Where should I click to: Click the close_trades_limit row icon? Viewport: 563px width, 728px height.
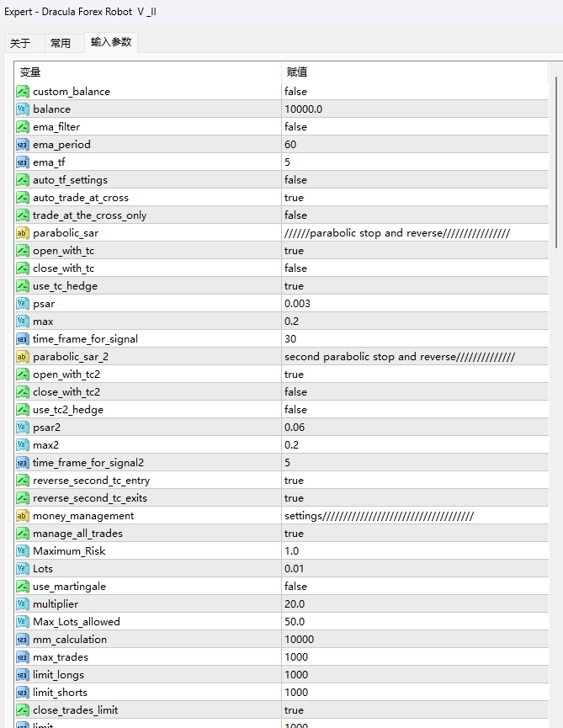tap(23, 709)
